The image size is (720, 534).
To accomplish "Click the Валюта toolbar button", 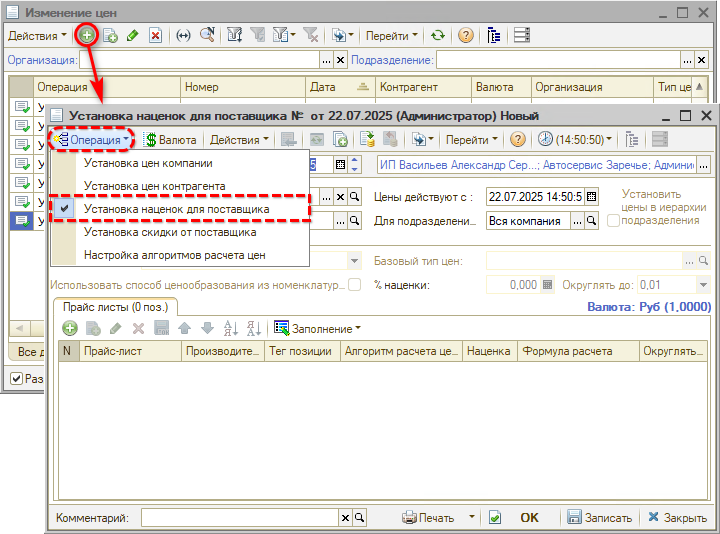I will point(171,139).
